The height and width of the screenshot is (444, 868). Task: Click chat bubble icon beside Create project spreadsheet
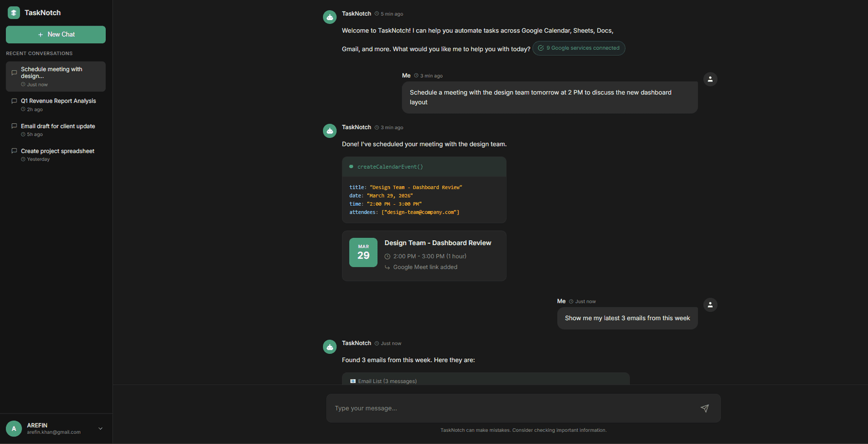tap(14, 151)
